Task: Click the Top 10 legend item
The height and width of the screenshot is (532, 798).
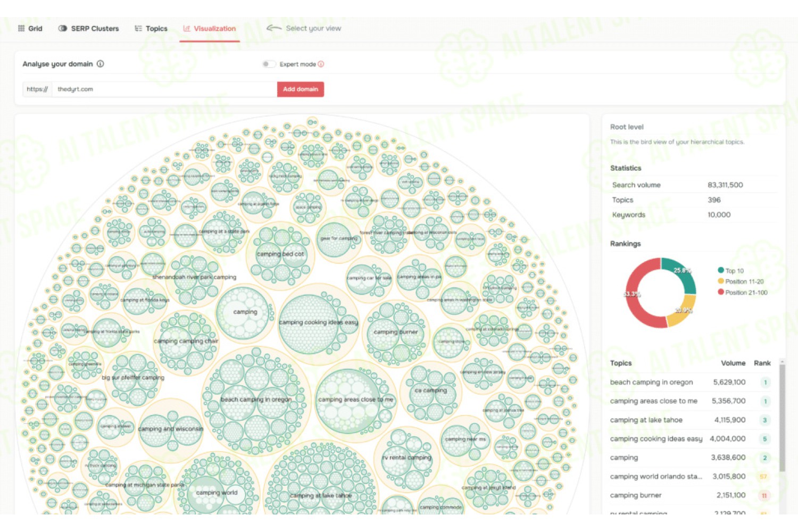Action: (731, 271)
